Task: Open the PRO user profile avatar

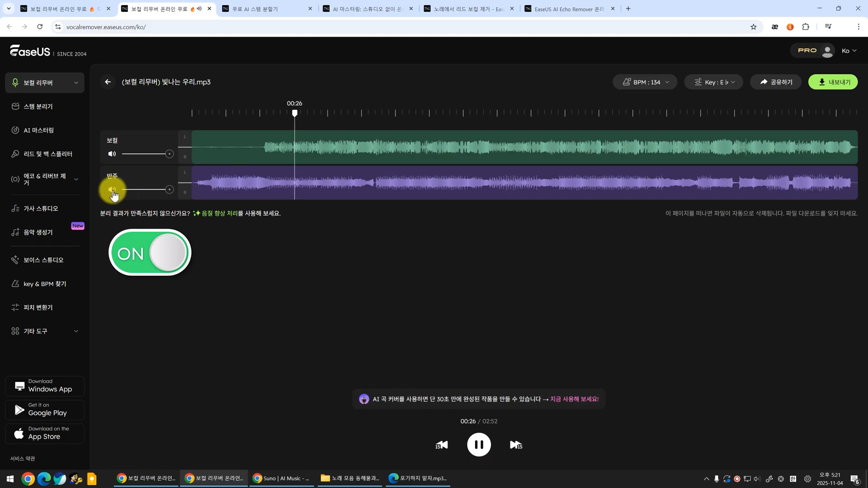Action: point(827,51)
